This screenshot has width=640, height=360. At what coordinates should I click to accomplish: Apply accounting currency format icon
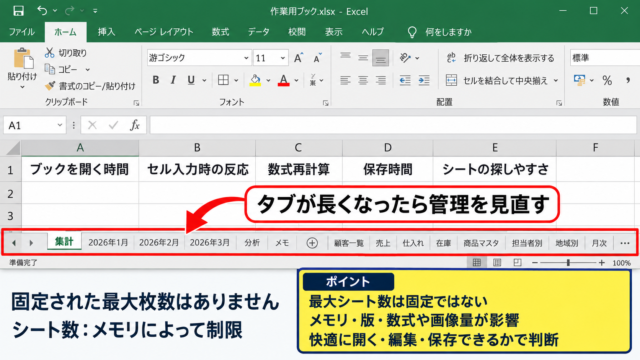pos(579,80)
